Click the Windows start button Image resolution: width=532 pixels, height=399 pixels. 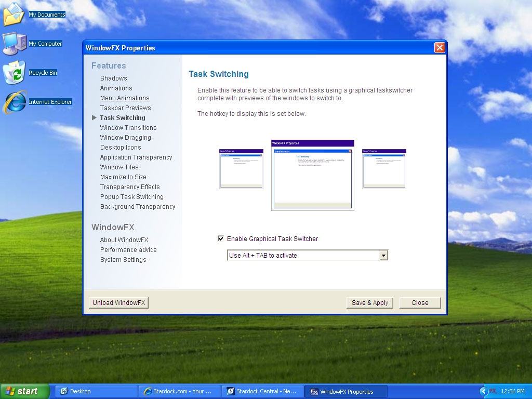coord(24,391)
